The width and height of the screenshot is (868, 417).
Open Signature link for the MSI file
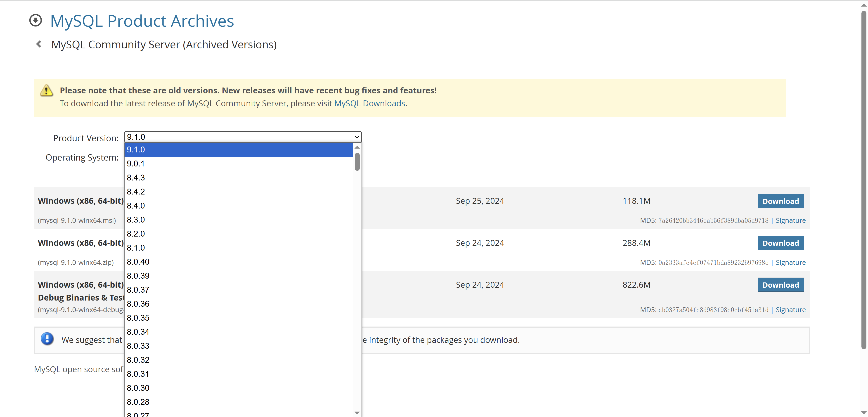coord(790,220)
